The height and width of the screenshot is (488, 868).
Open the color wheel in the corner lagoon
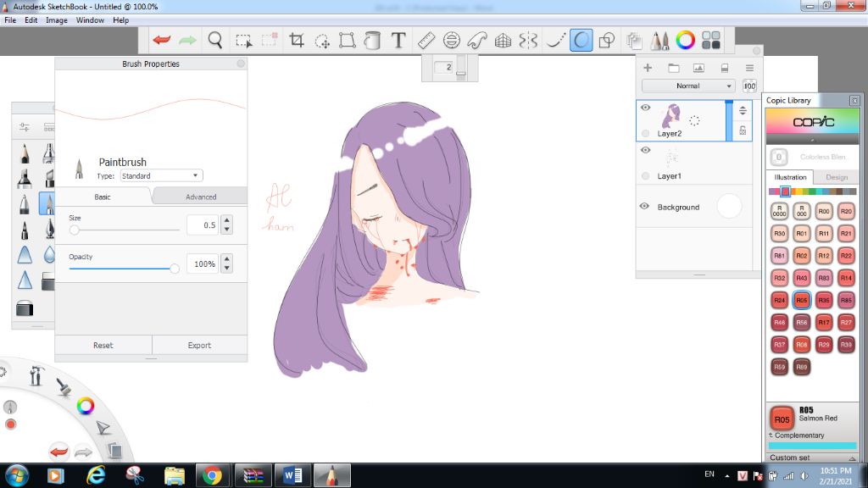click(86, 406)
